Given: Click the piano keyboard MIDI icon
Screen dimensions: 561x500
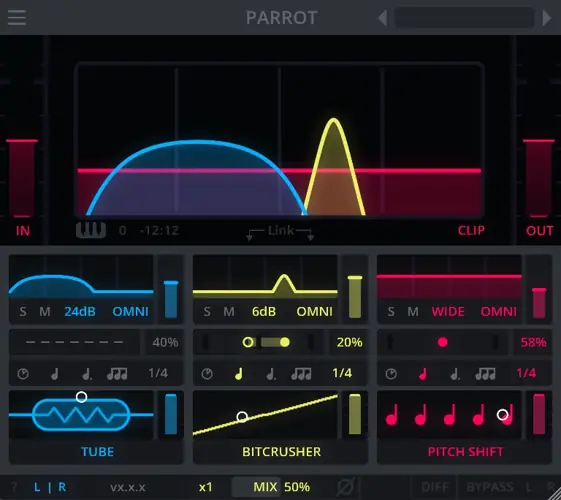Looking at the screenshot, I should tap(91, 230).
